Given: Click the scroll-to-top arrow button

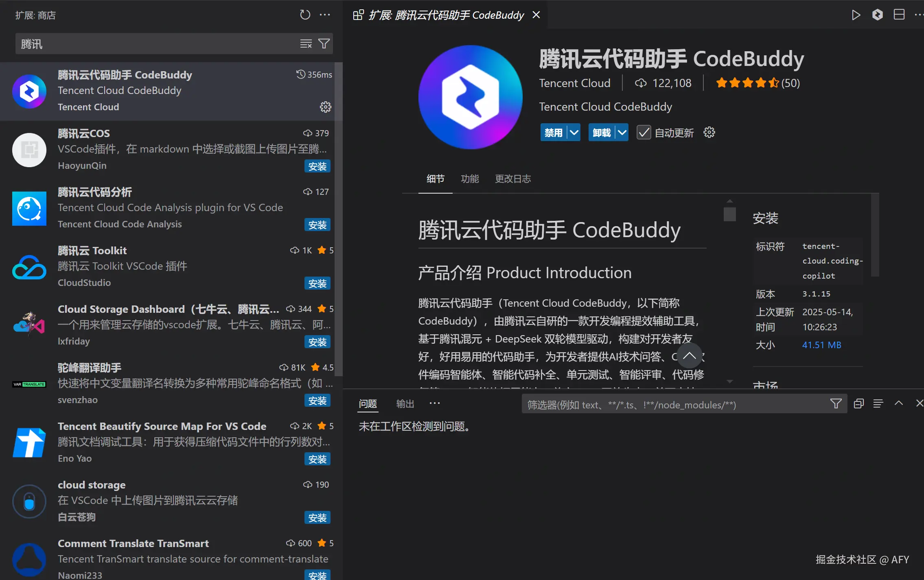Looking at the screenshot, I should tap(689, 356).
